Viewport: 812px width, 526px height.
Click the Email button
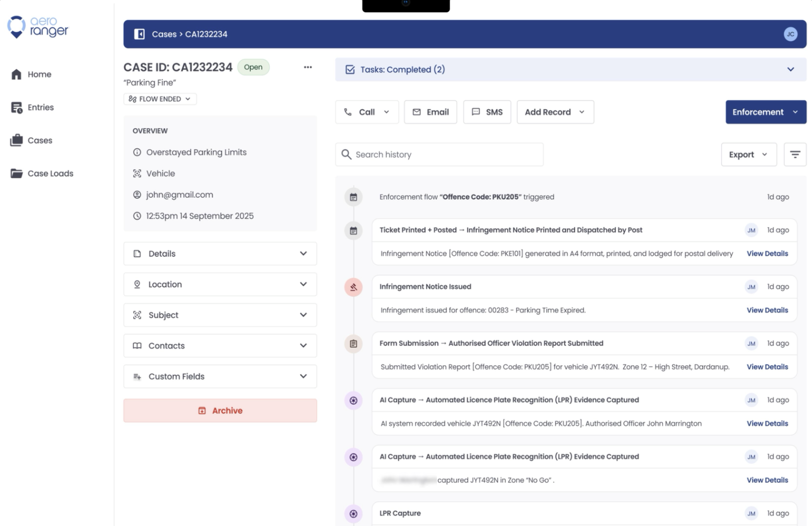click(431, 112)
